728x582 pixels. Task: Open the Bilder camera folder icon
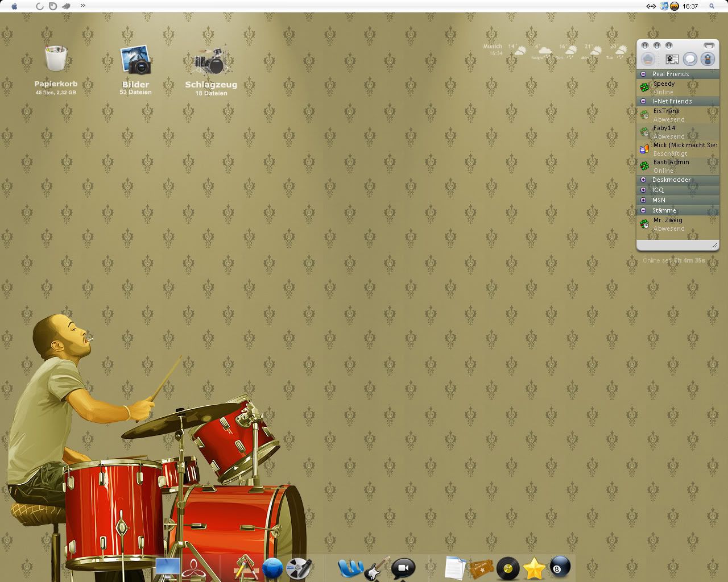[x=135, y=60]
